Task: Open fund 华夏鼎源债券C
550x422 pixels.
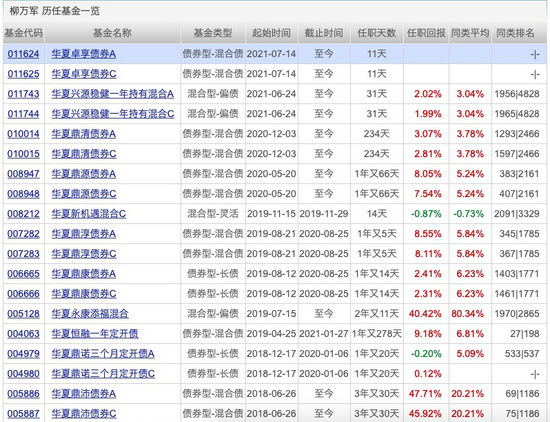Action: (84, 194)
